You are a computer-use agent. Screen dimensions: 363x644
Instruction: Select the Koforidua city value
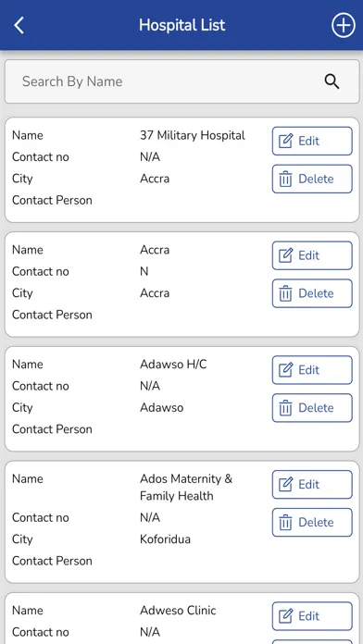[165, 539]
